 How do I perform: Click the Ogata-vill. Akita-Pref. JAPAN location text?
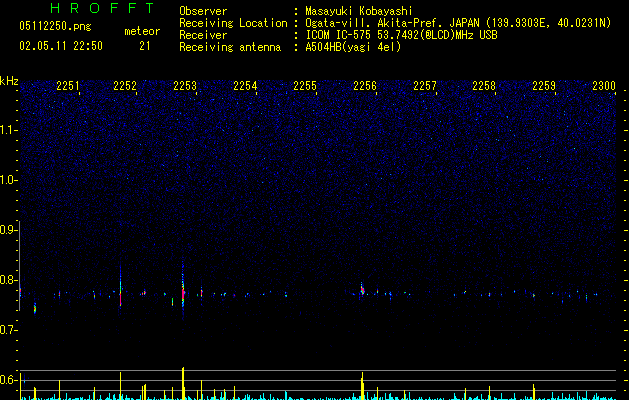point(458,23)
